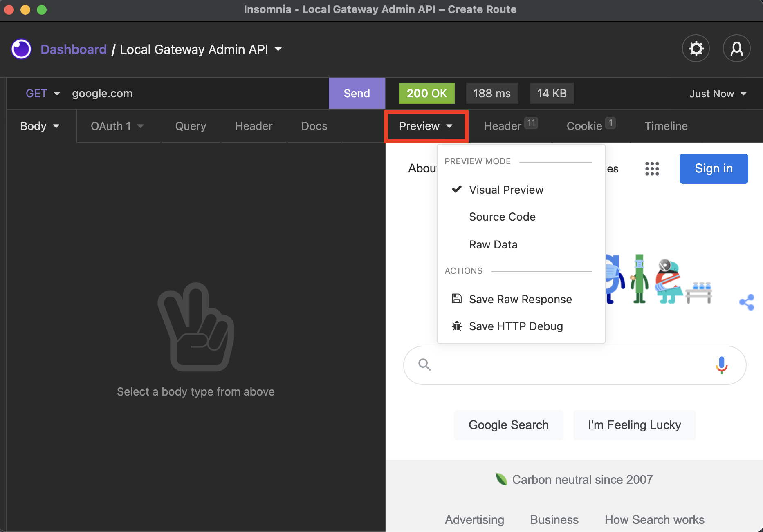Screen dimensions: 763x532
Task: Open the Timeline tab
Action: [x=666, y=126]
